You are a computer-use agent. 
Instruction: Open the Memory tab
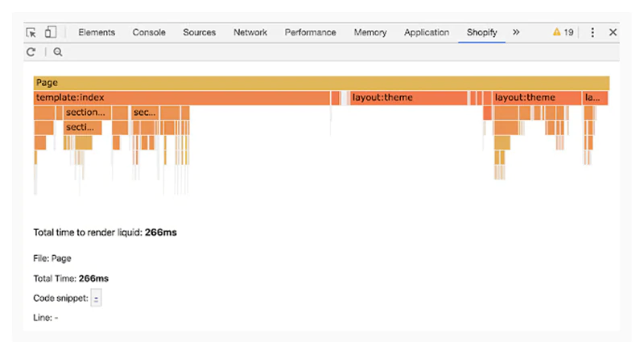[x=370, y=32]
